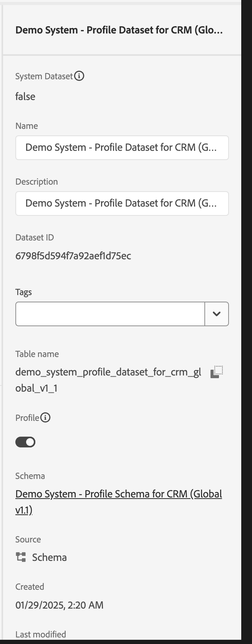Image resolution: width=252 pixels, height=644 pixels.
Task: Open the Tags dropdown chevron
Action: [217, 314]
